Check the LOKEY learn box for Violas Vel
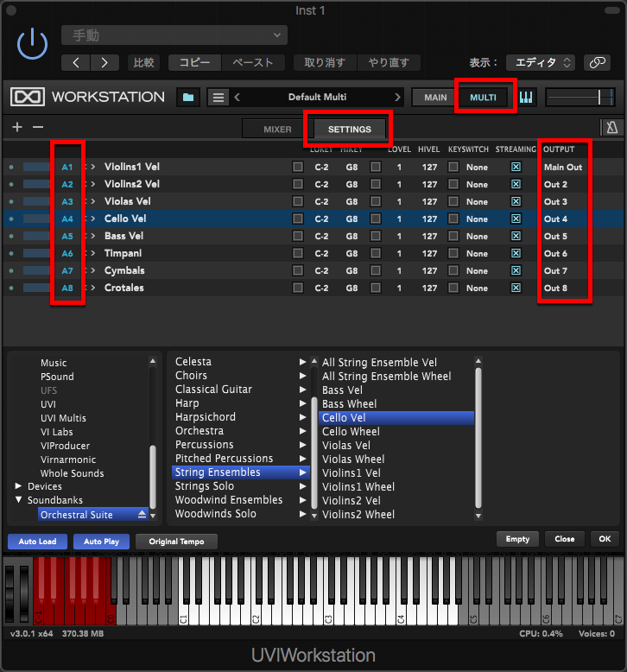The height and width of the screenshot is (672, 627). point(298,201)
